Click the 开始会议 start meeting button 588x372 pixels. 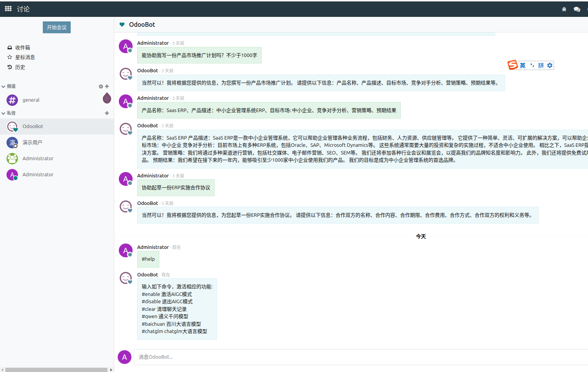pyautogui.click(x=57, y=28)
